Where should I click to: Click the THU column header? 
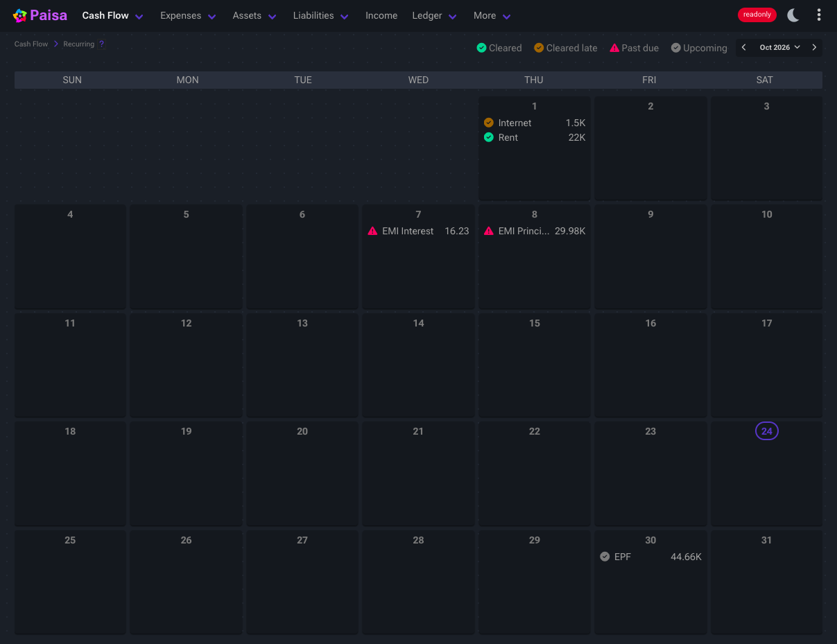coord(534,80)
